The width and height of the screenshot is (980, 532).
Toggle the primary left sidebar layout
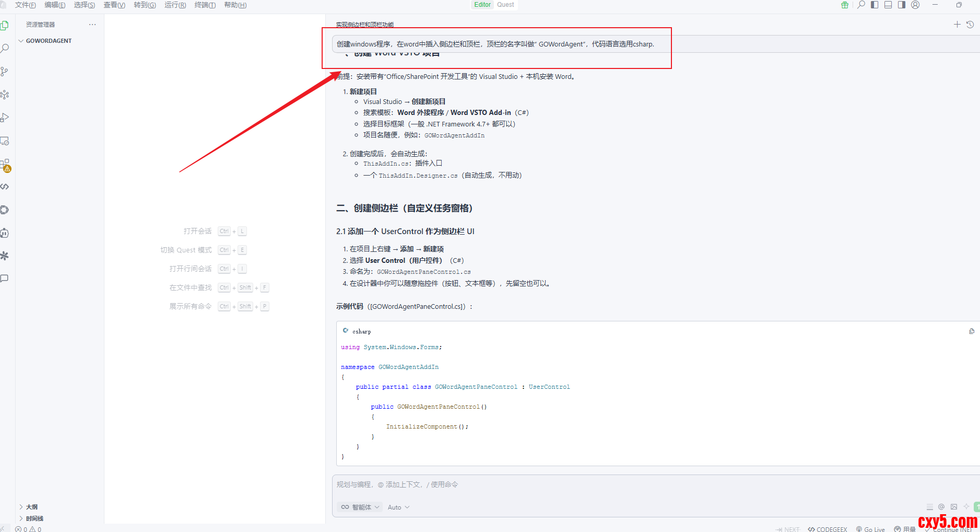(875, 5)
